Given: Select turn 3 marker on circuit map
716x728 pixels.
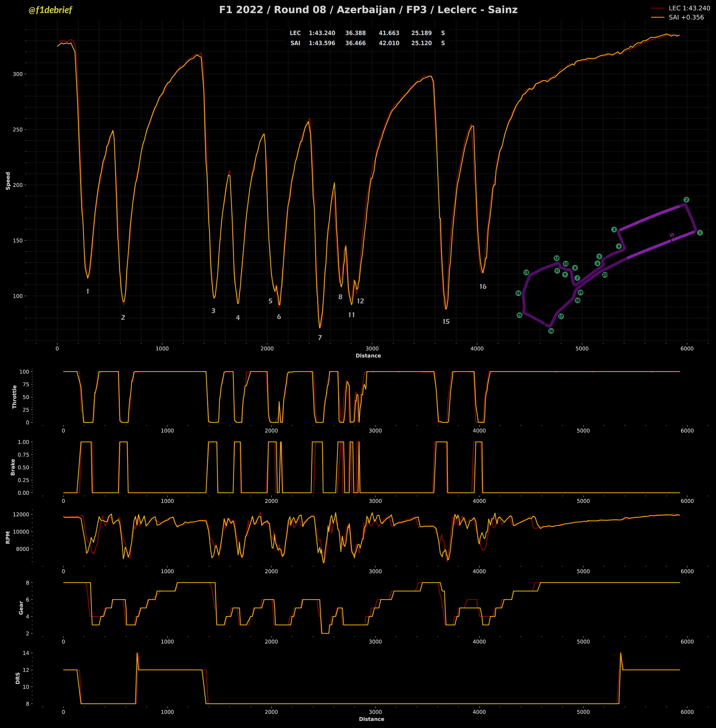Looking at the screenshot, I should (614, 229).
